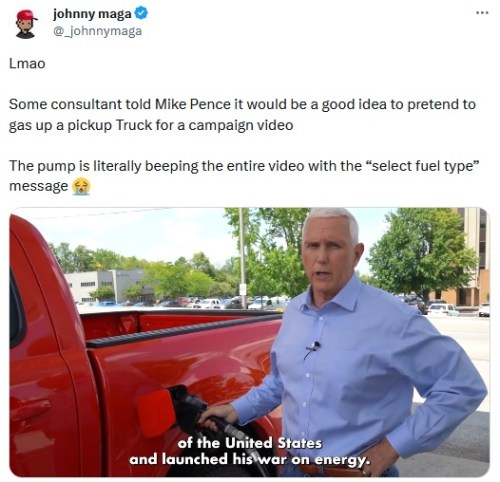This screenshot has height=482, width=500.
Task: Click the "Lmao" tweet text
Action: click(x=27, y=63)
